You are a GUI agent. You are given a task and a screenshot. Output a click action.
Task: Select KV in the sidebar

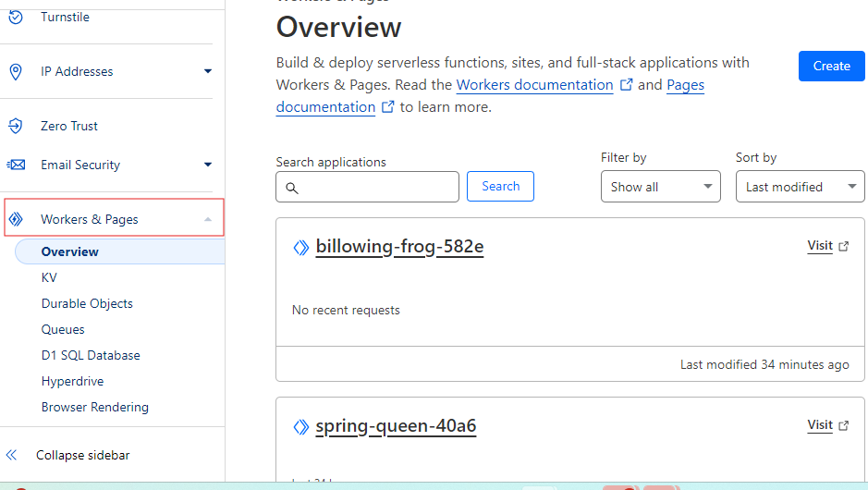(x=49, y=277)
